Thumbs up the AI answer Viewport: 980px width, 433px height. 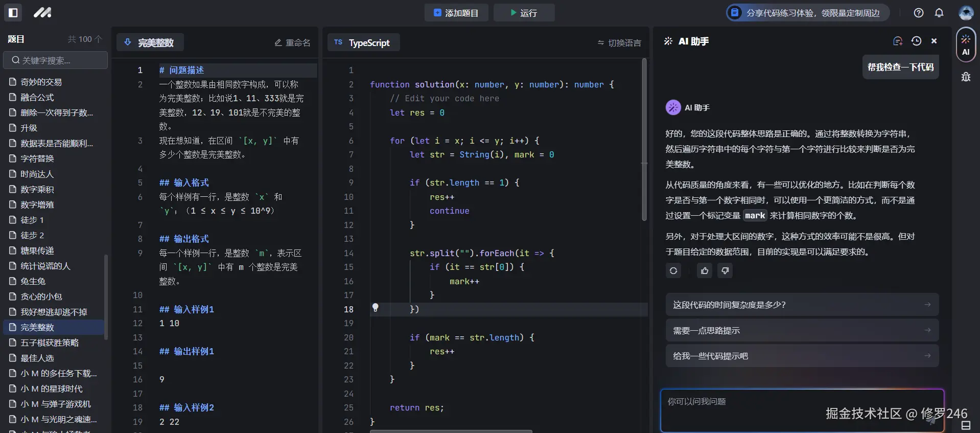click(704, 270)
